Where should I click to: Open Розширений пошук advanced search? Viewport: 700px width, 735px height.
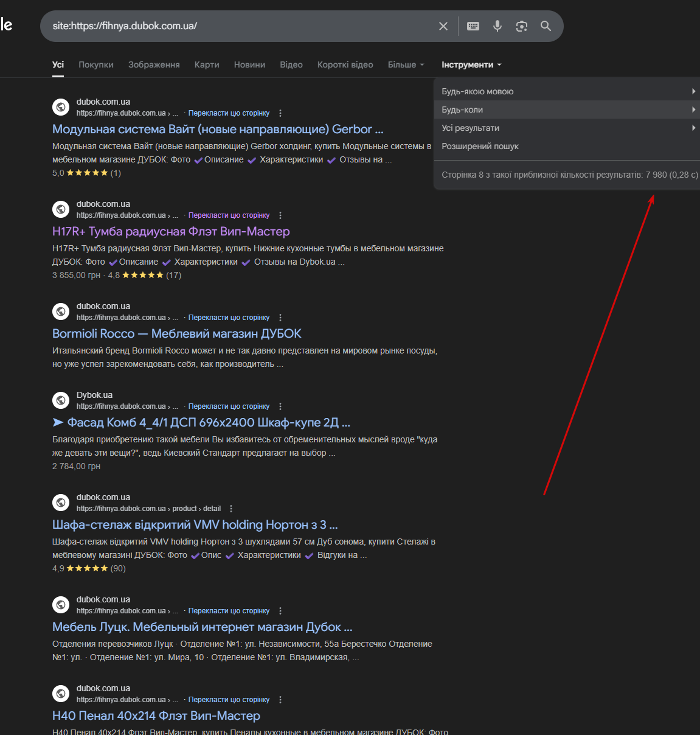(480, 146)
